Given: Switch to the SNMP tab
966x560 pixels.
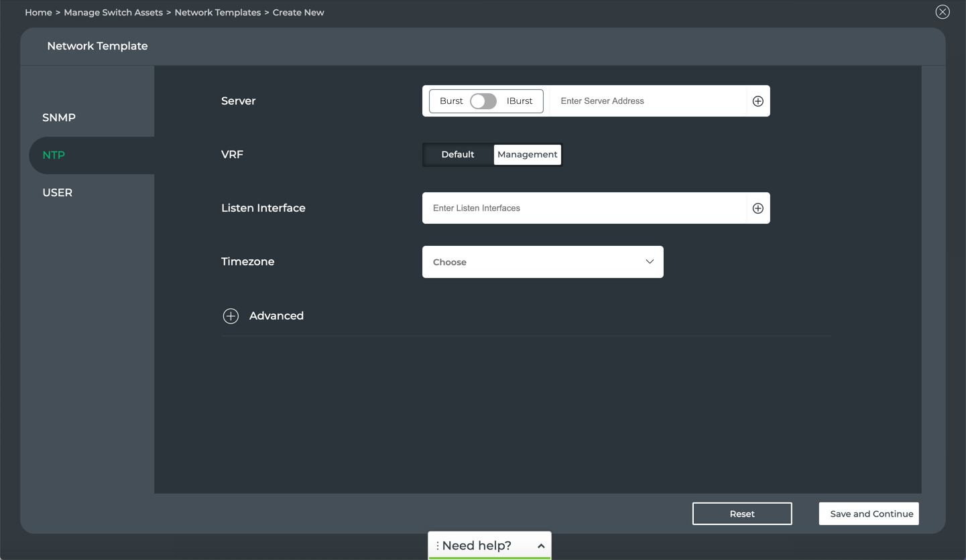Looking at the screenshot, I should tap(59, 118).
